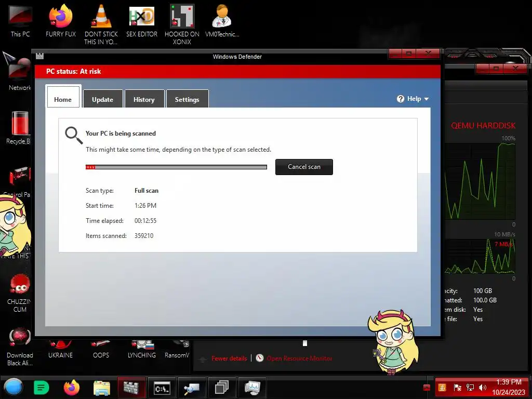
Task: Click the 100 GB capacity value
Action: pos(483,291)
